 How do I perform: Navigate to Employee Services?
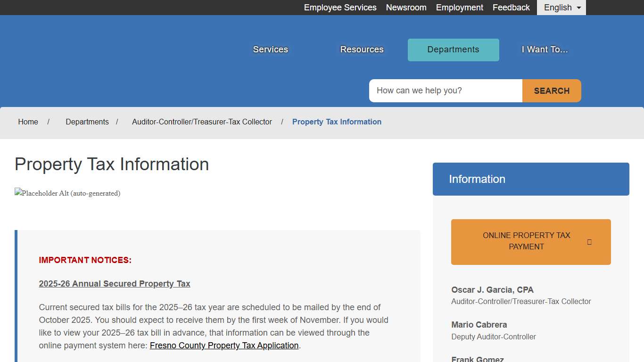point(340,8)
